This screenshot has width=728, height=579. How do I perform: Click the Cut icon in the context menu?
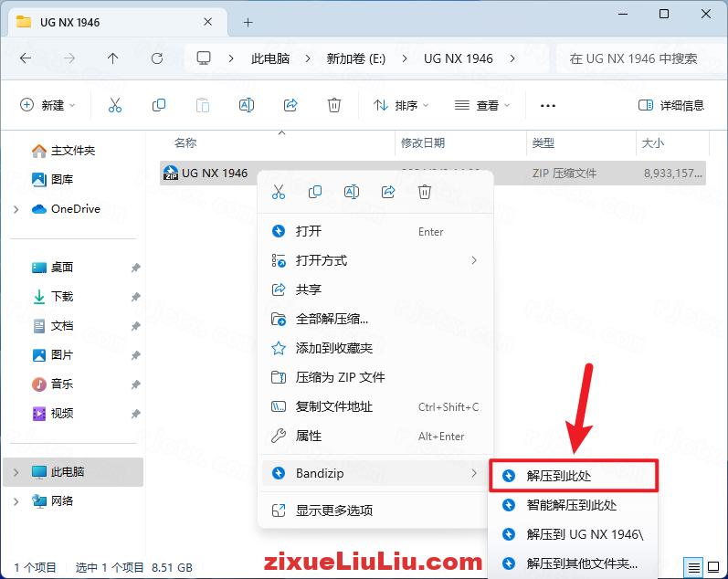[x=279, y=192]
